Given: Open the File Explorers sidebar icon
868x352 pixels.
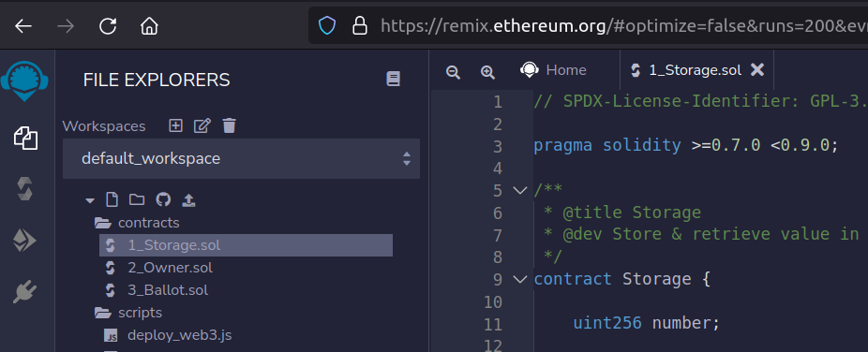Looking at the screenshot, I should point(25,139).
